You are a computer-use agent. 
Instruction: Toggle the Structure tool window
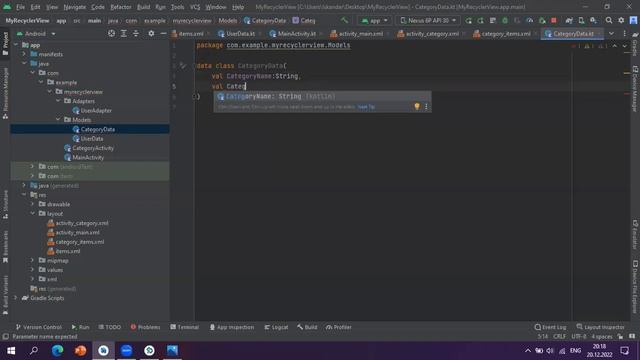(x=5, y=204)
